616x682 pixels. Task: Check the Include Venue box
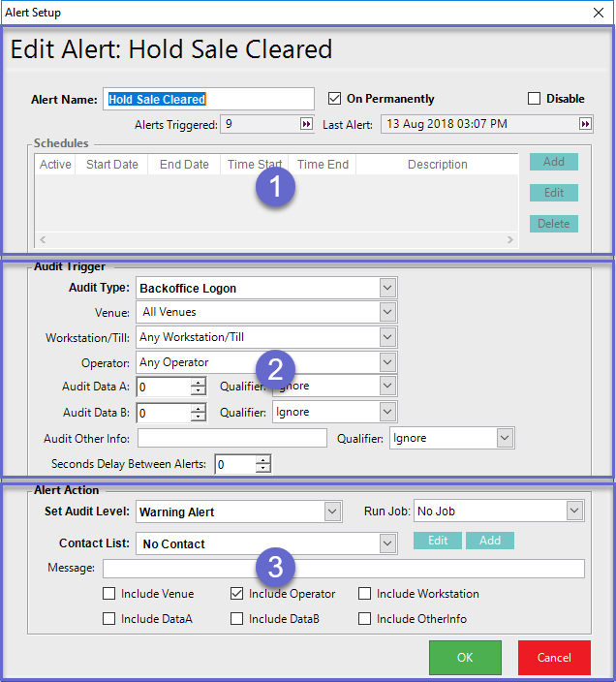(109, 594)
